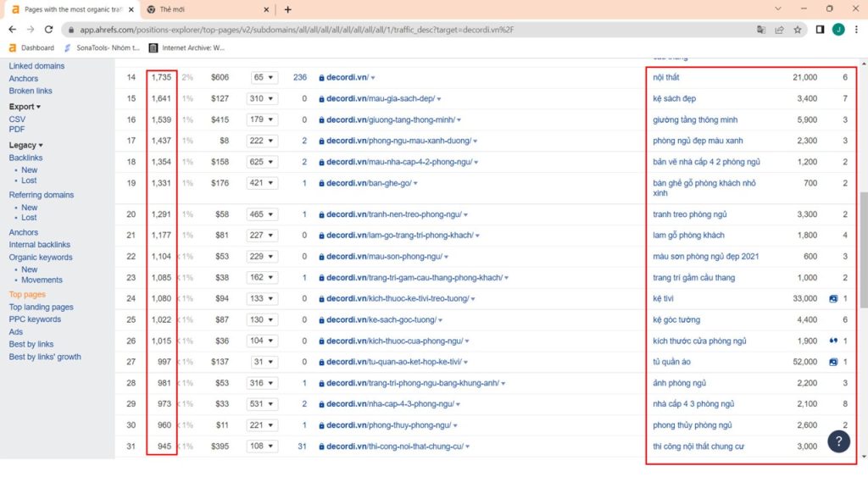Open the browser side panel icon
Screen dimensions: 868x488
tap(820, 30)
